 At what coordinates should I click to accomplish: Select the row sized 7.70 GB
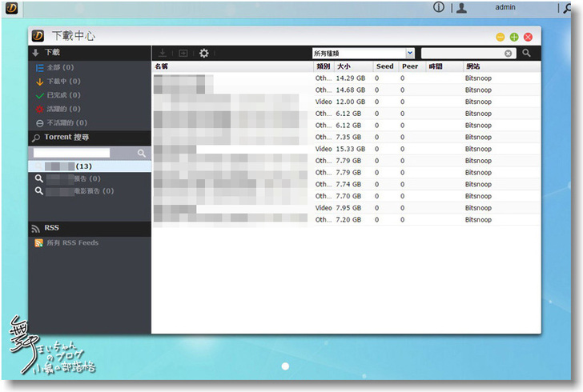(x=346, y=196)
